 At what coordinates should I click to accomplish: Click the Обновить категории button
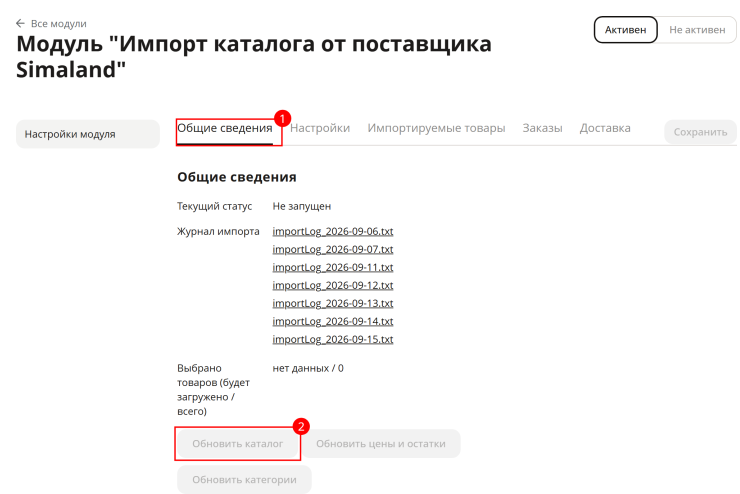[244, 479]
